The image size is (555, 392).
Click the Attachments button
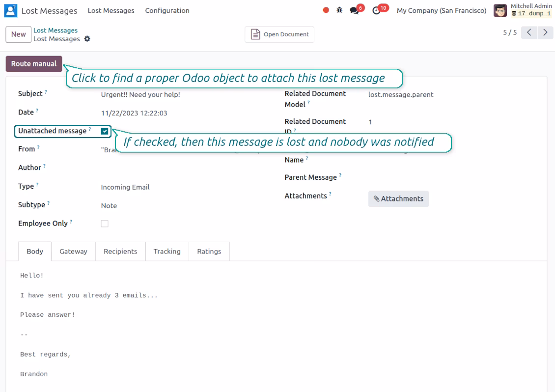tap(398, 198)
